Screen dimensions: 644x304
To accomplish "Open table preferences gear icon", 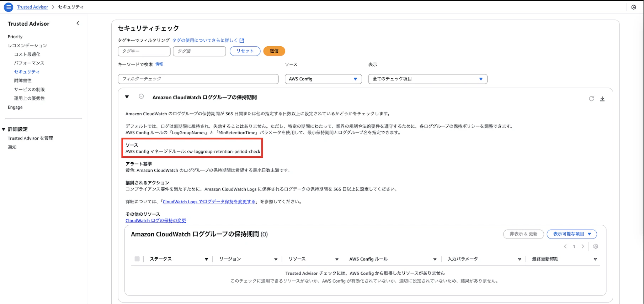I will pyautogui.click(x=596, y=246).
